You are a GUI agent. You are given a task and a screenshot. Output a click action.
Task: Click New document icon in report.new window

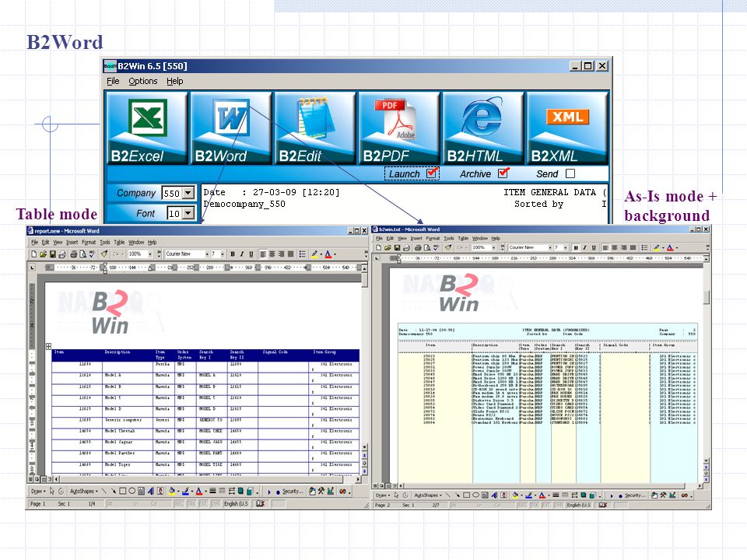33,254
